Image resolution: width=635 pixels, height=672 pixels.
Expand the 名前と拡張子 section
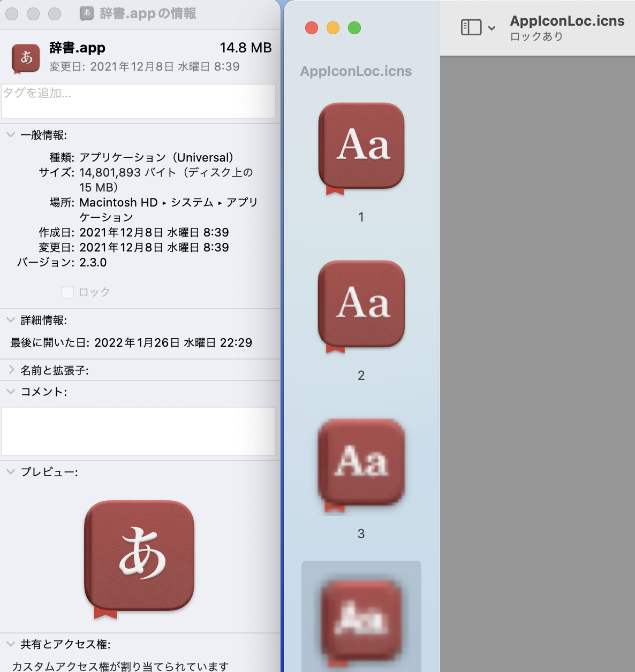(x=11, y=370)
